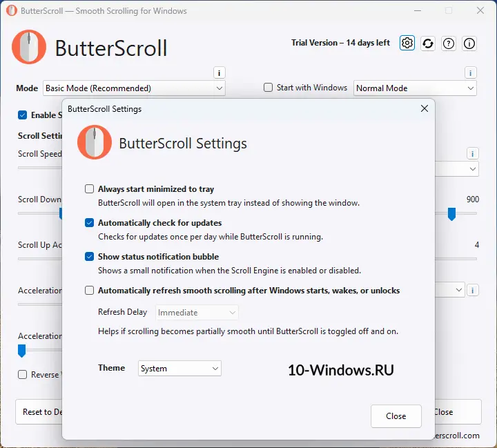
Task: Click the '900' value text
Action: click(x=472, y=199)
